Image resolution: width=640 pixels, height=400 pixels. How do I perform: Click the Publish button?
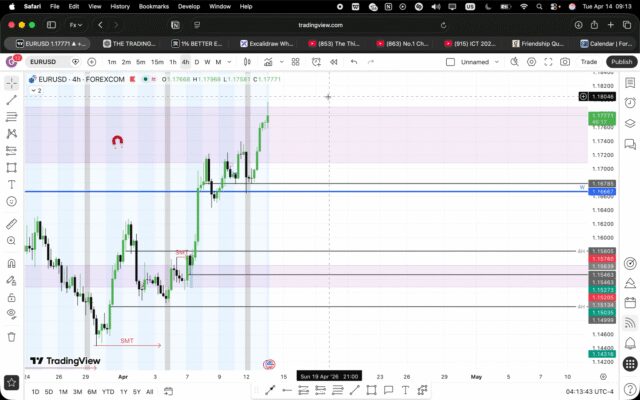pyautogui.click(x=621, y=62)
